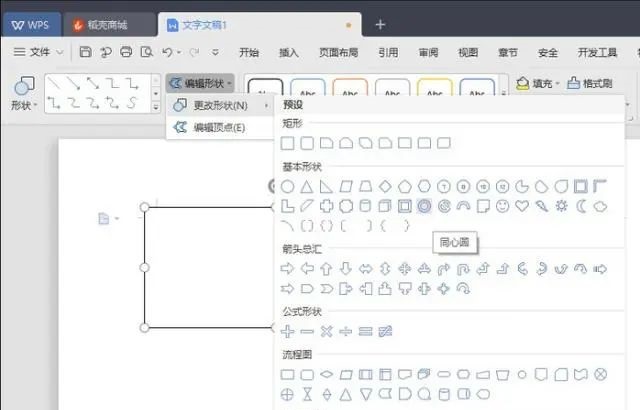Pick the cloud shape
The image size is (640, 410).
pyautogui.click(x=600, y=206)
